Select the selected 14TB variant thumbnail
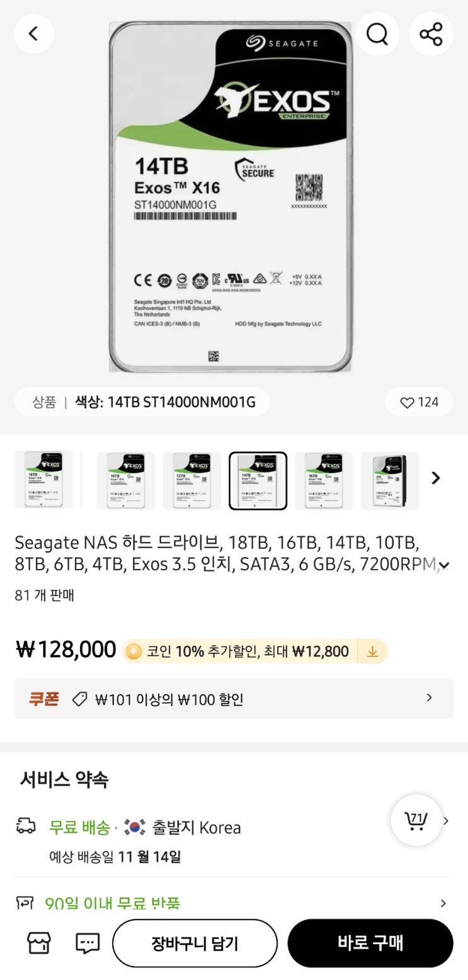The image size is (468, 980). click(x=258, y=480)
